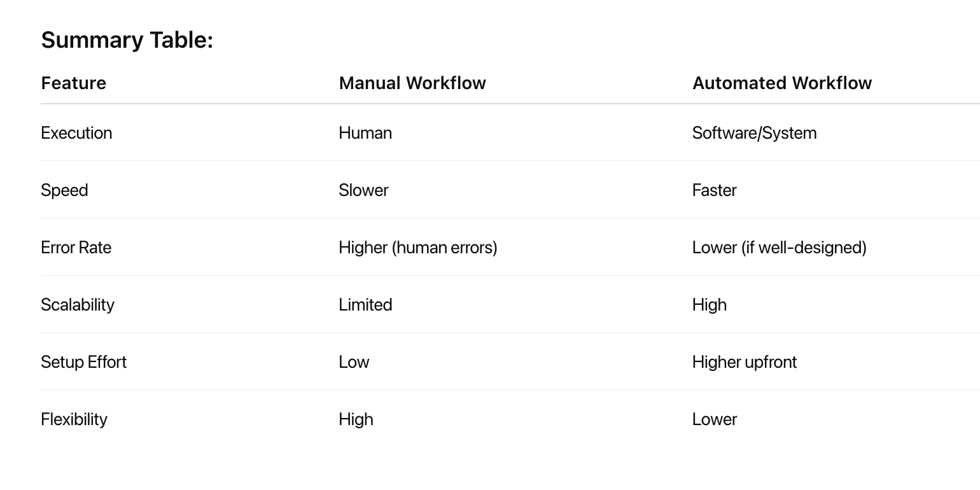The width and height of the screenshot is (980, 490).
Task: Click the "Faster" cell
Action: point(714,190)
